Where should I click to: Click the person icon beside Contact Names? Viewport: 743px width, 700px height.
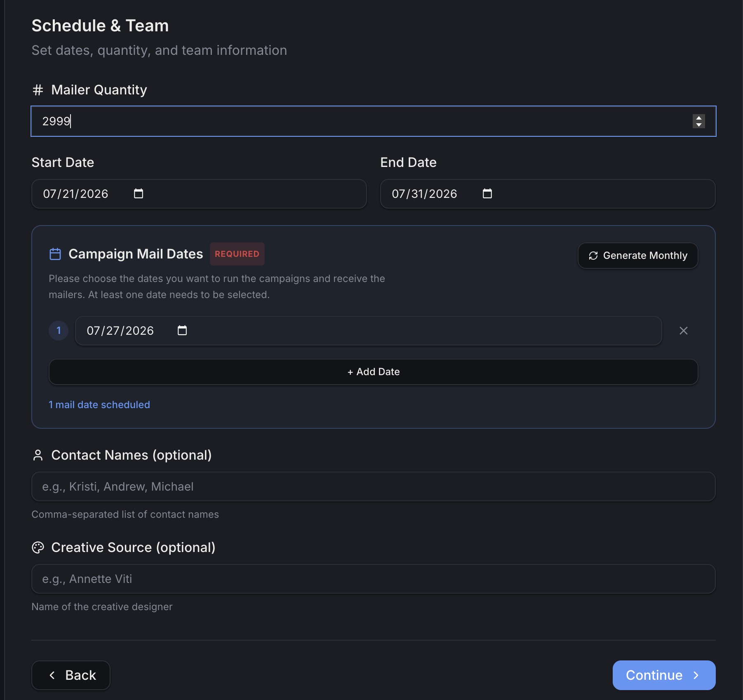tap(38, 455)
